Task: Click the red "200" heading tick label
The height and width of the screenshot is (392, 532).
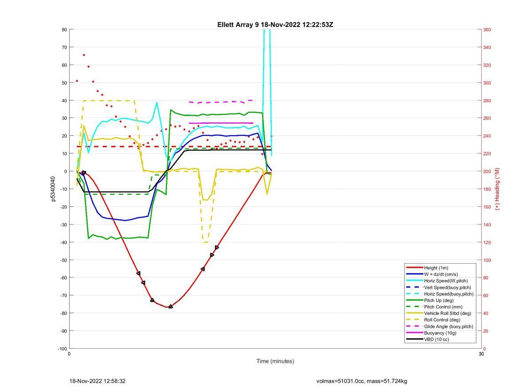Action: point(487,171)
